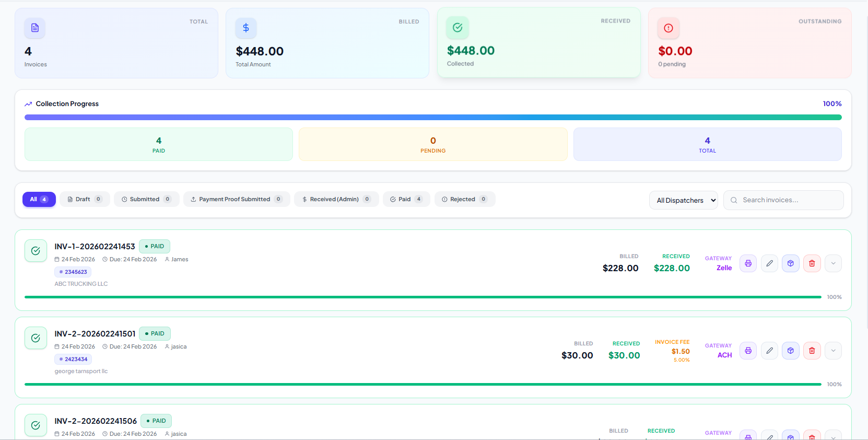Show Received (Admin) invoices
The width and height of the screenshot is (868, 440).
336,199
